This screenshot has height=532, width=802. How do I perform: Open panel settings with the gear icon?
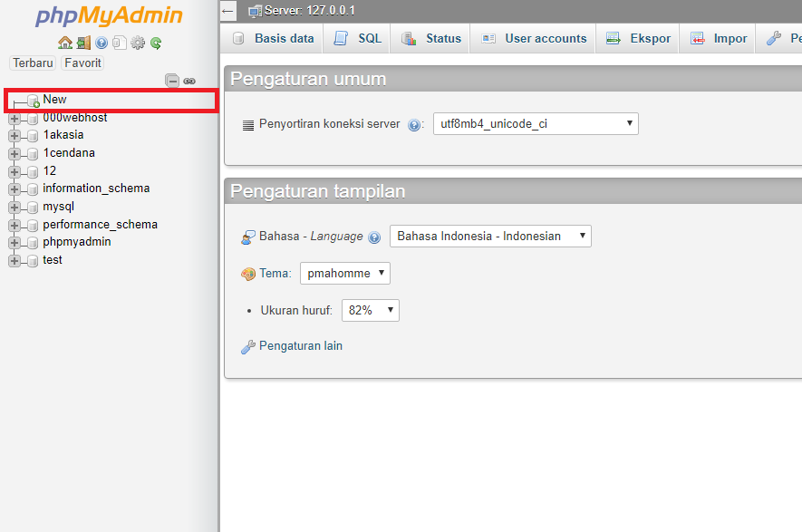tap(137, 43)
